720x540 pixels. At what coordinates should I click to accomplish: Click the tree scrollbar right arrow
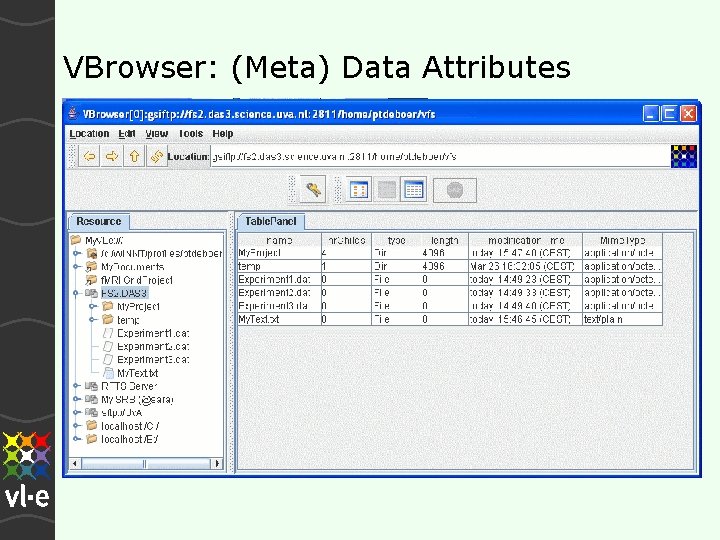point(217,464)
